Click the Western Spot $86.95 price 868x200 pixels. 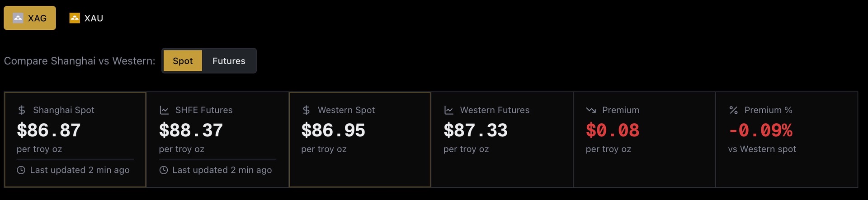(x=333, y=130)
